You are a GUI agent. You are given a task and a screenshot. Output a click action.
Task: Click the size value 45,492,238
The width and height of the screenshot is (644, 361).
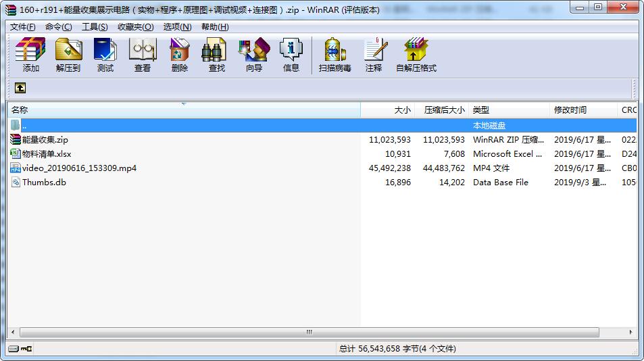389,168
